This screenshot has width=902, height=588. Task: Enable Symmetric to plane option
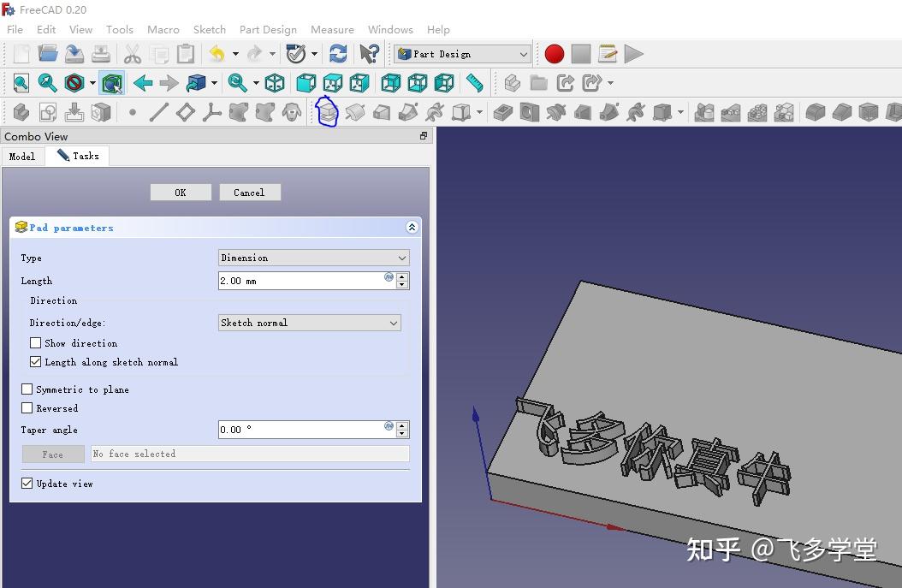pos(27,389)
